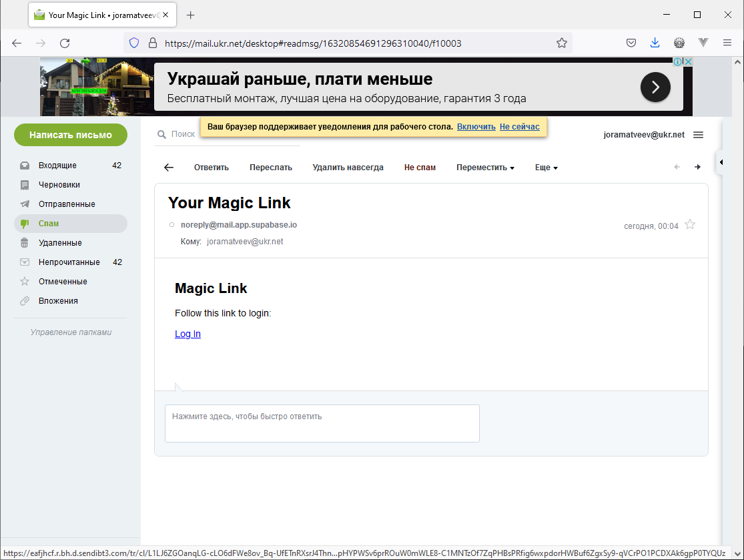Reload the page with refresh icon
This screenshot has height=560, width=744.
point(65,43)
